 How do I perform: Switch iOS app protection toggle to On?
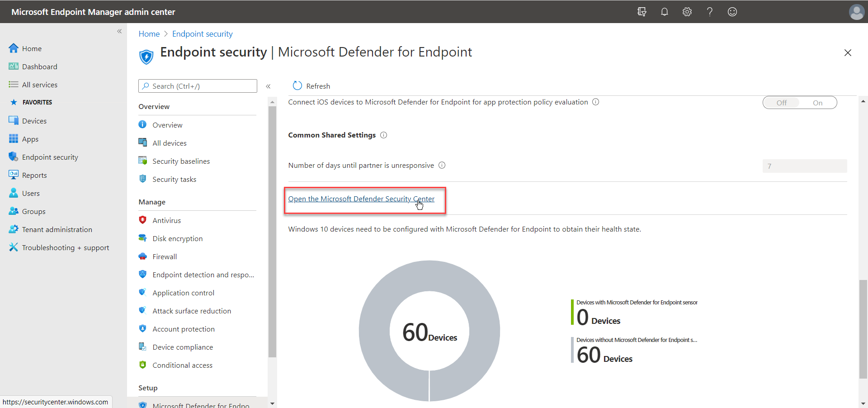[817, 103]
